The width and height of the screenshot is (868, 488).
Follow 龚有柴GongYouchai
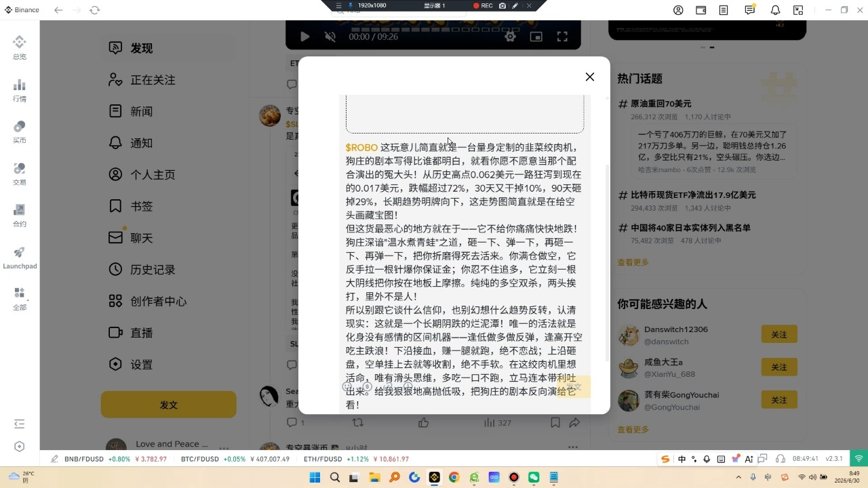click(x=779, y=400)
